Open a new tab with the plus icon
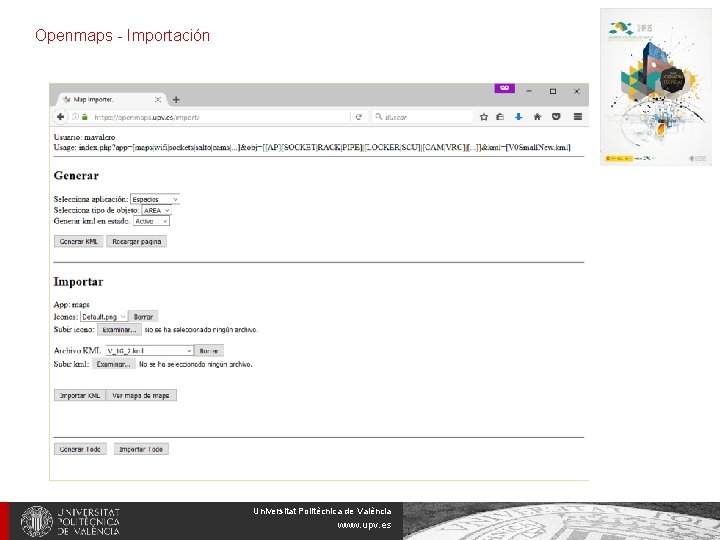Viewport: 720px width, 540px height. point(176,99)
